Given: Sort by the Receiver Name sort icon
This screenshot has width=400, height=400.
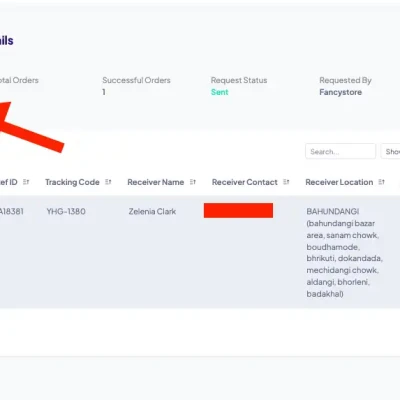Looking at the screenshot, I should (x=193, y=182).
